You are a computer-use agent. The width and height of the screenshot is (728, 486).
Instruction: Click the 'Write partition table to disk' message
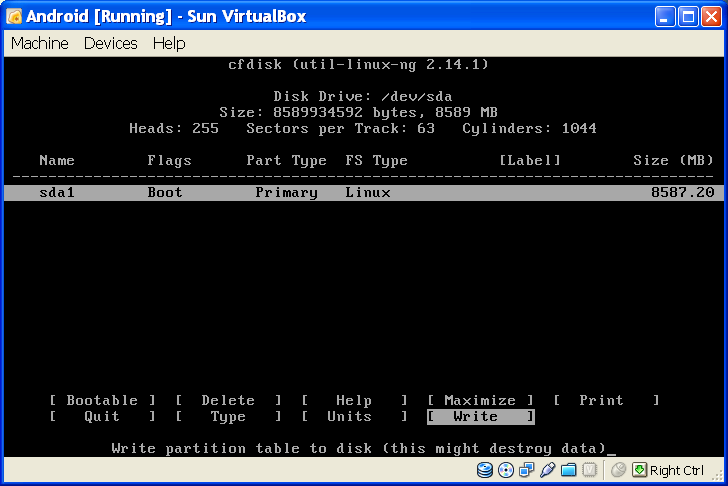pyautogui.click(x=359, y=448)
